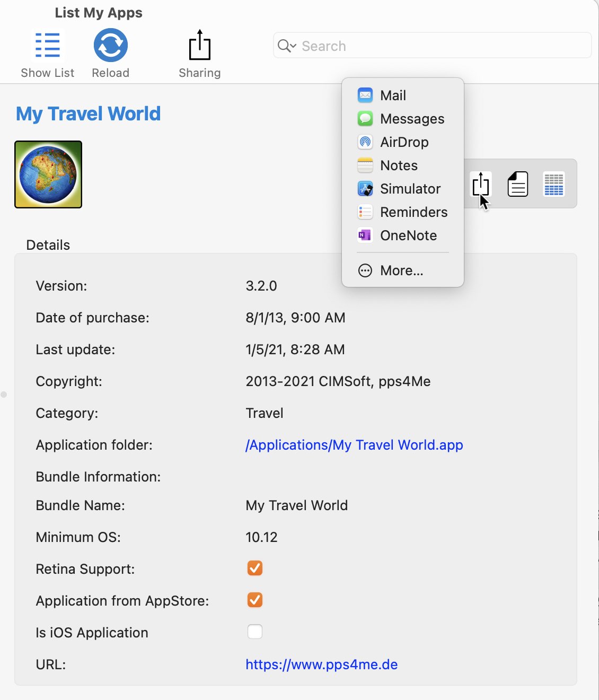
Task: Click the Details section heading
Action: point(48,245)
